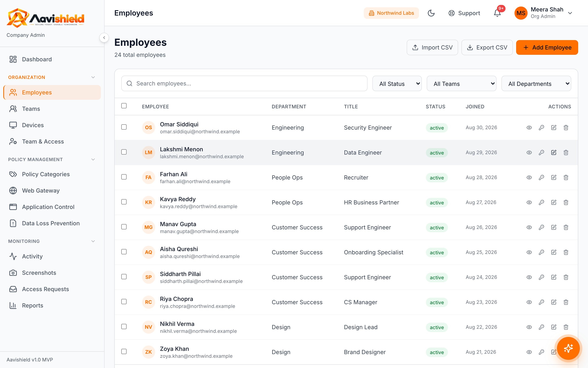View Omar Siddiqui's details eye icon

click(529, 128)
